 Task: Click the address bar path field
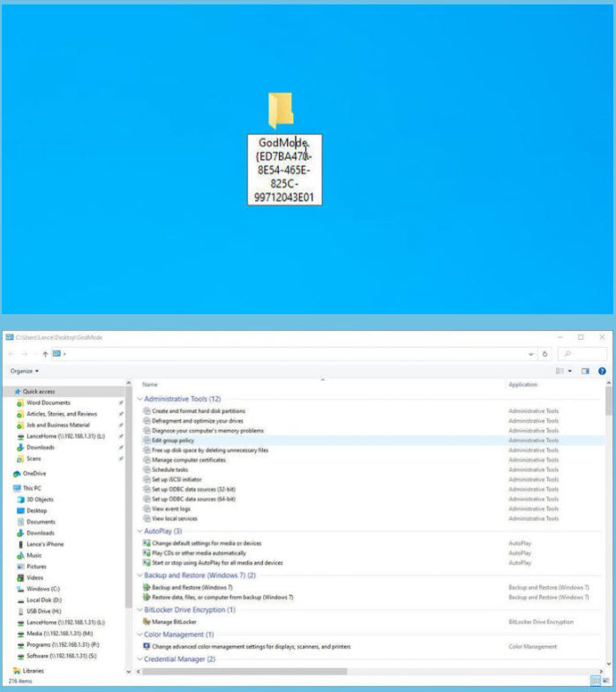(x=293, y=354)
